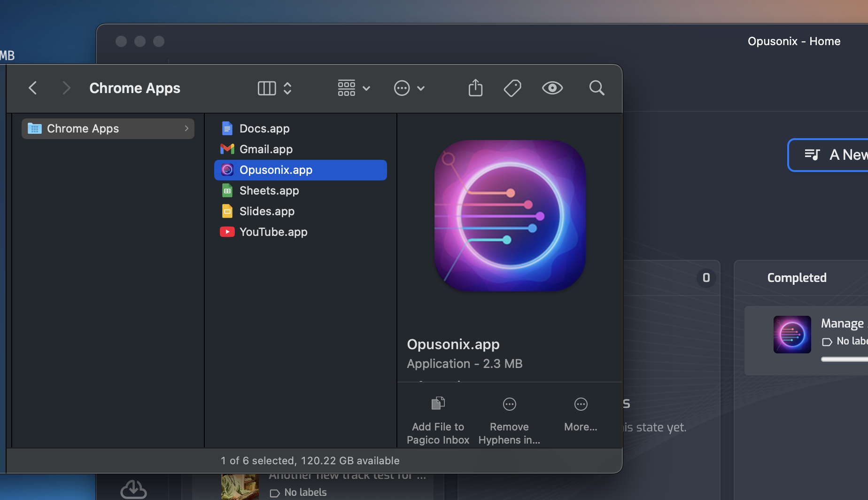Go back in Finder navigation
Viewport: 868px width, 500px height.
33,88
